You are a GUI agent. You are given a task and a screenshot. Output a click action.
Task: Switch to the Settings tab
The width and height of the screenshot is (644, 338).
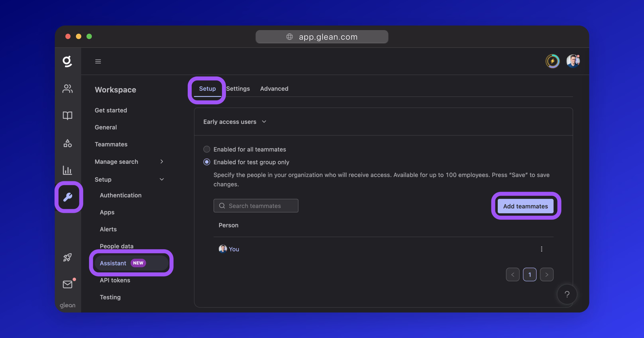238,88
